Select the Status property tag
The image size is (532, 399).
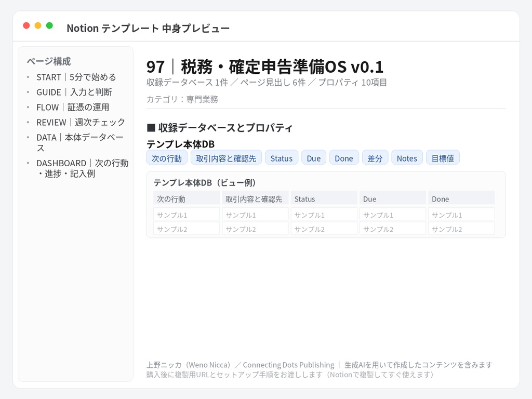point(282,158)
